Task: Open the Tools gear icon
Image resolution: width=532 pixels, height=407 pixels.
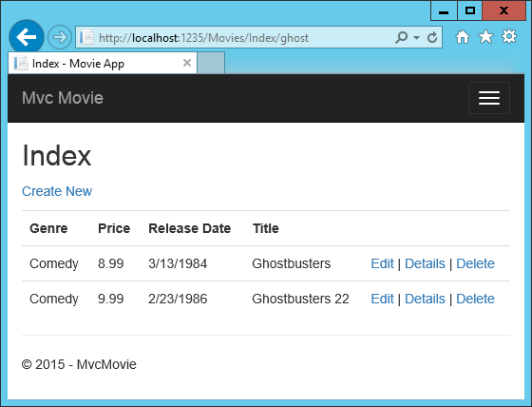Action: [509, 37]
